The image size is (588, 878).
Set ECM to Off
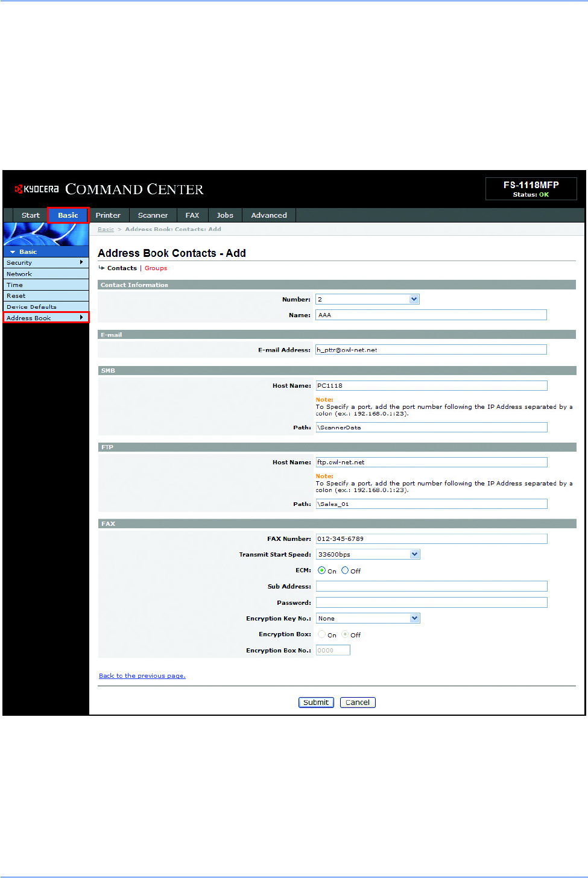[x=345, y=570]
